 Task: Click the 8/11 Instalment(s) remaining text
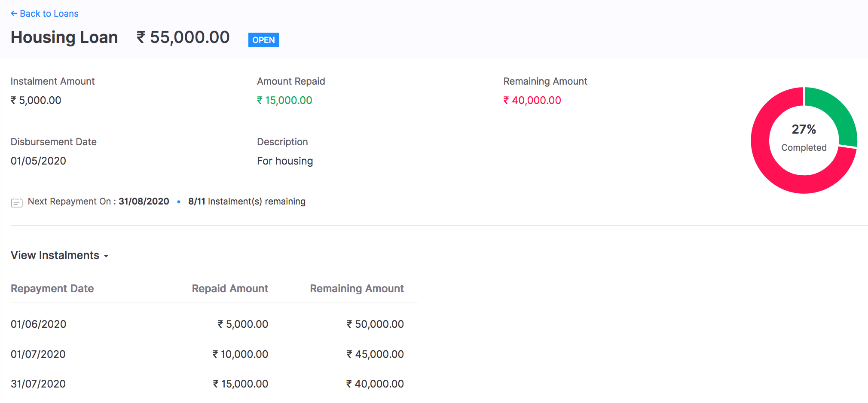tap(247, 201)
